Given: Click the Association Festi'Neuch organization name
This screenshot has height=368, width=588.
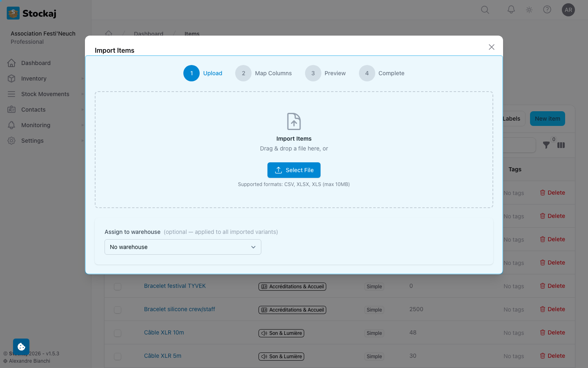Looking at the screenshot, I should pyautogui.click(x=43, y=34).
